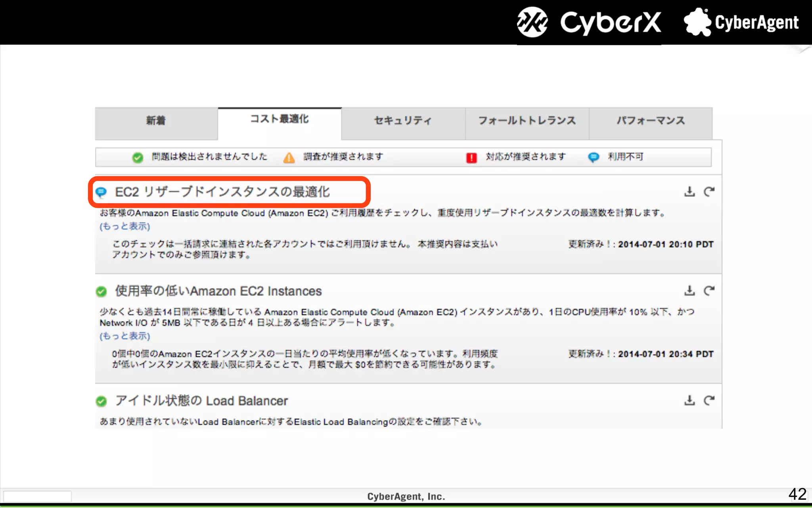This screenshot has height=508, width=812.
Task: Open the フォールトトレランス tab
Action: [x=527, y=121]
